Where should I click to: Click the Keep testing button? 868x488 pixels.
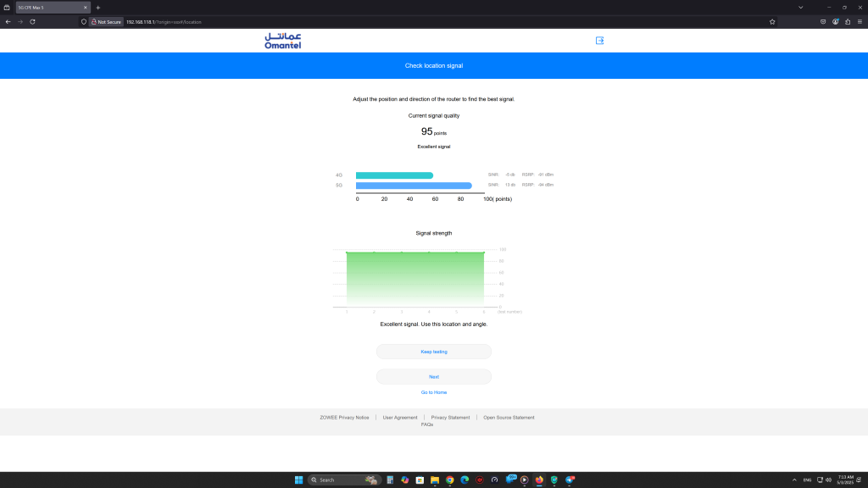433,351
